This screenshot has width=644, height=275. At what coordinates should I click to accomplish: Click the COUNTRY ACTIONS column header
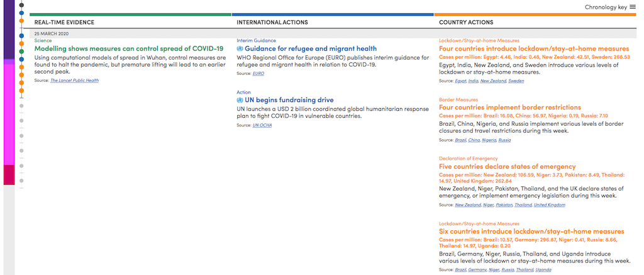click(466, 22)
